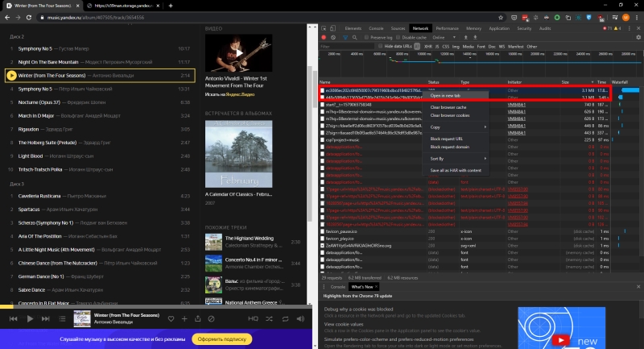The image size is (644, 349).
Task: Expand the Copy submenu in context menu
Action: (456, 127)
